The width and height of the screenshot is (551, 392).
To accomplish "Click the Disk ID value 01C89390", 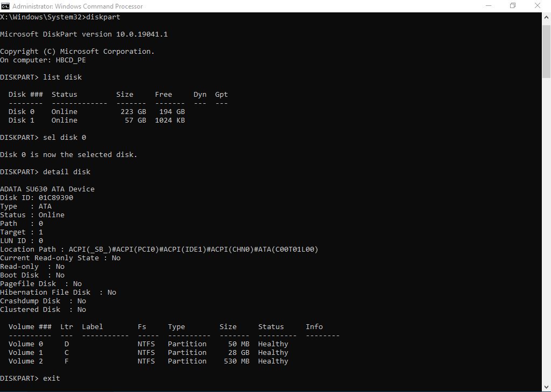I will 56,198.
